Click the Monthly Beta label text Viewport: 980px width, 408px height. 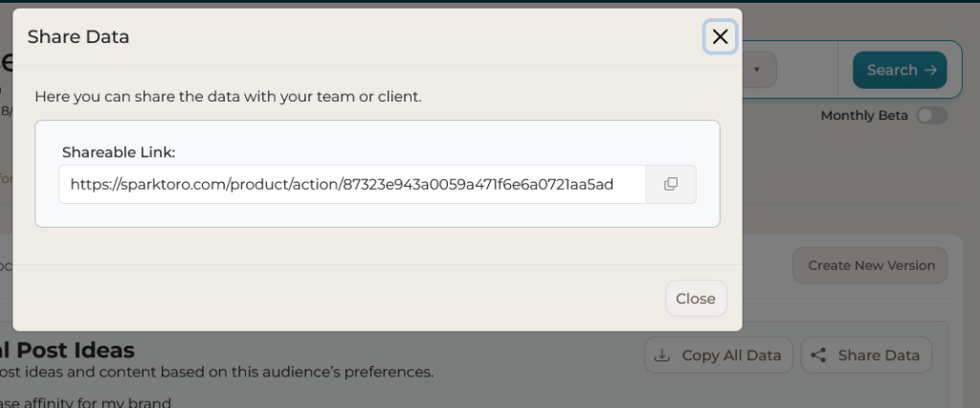pos(864,116)
